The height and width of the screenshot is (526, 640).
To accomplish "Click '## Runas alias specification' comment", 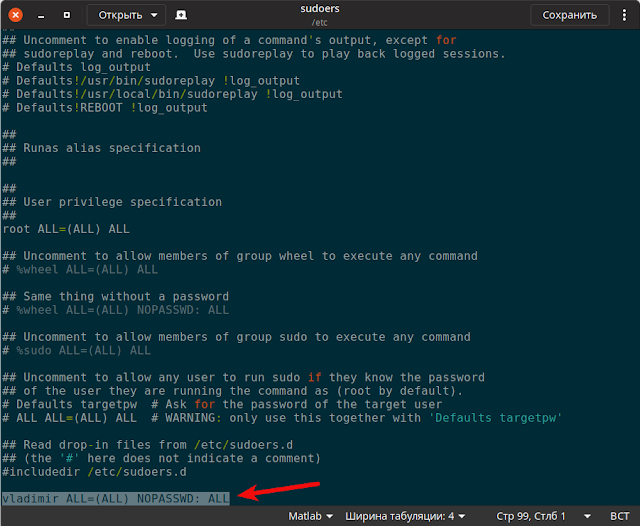I will (x=102, y=148).
